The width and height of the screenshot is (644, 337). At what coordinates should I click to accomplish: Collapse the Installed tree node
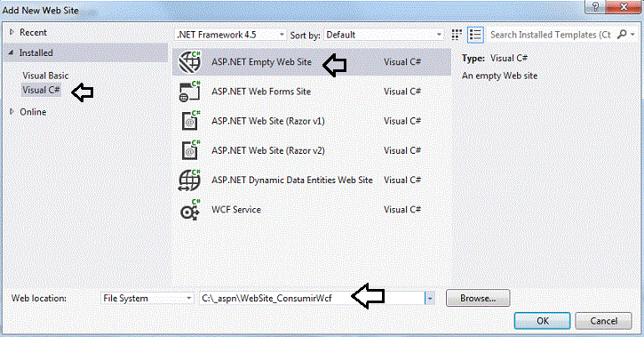click(11, 52)
